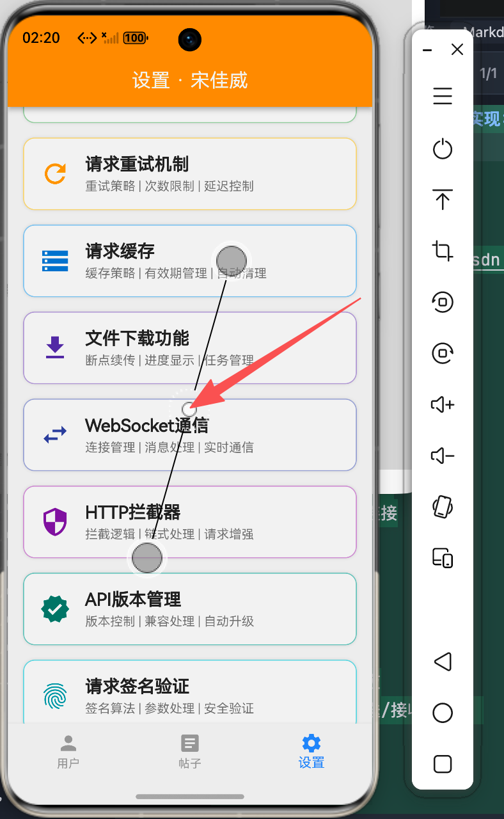Click the emulator stay-on-top arrow icon
This screenshot has width=504, height=819.
[x=443, y=200]
